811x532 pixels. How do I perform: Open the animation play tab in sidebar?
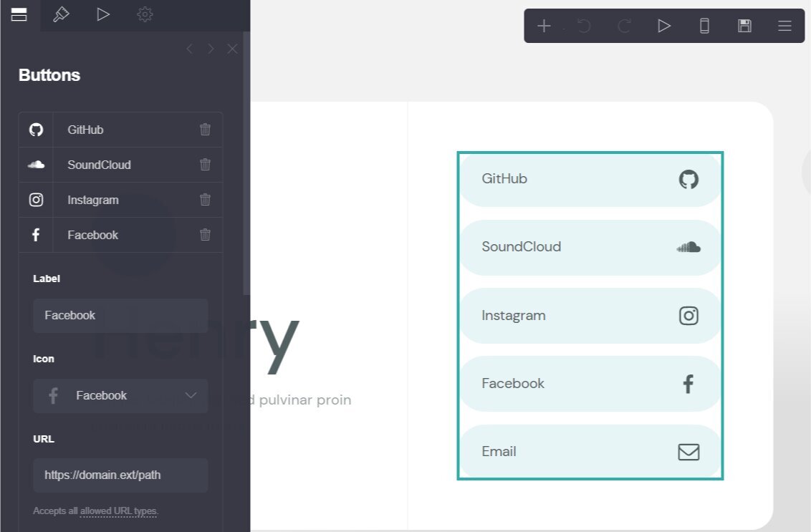pos(103,14)
